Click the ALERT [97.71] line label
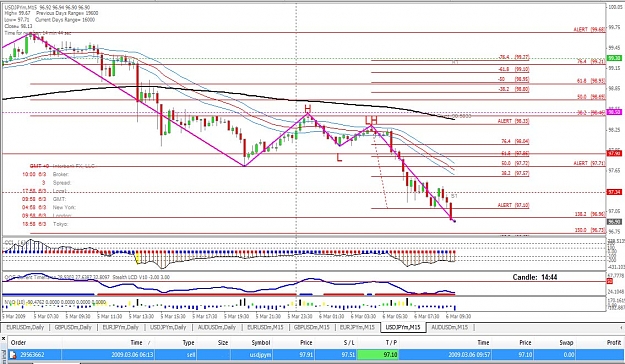The width and height of the screenshot is (625, 364). 589,163
